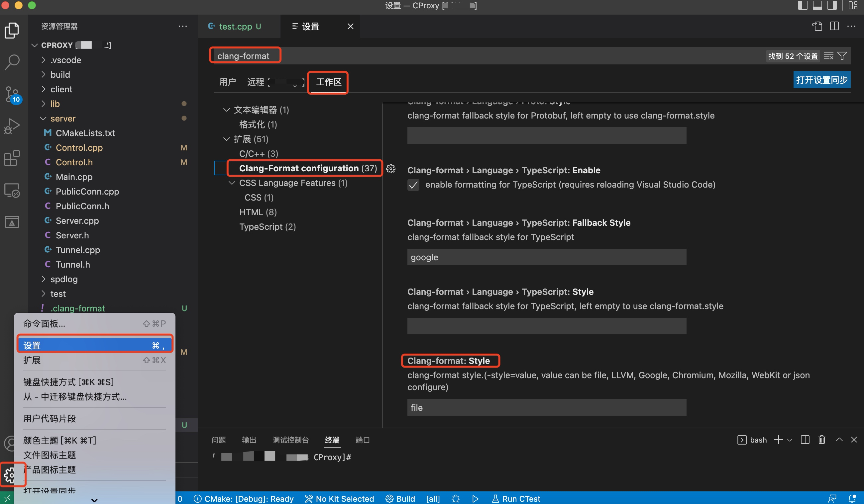Select 设置 from the context menu

coord(93,344)
